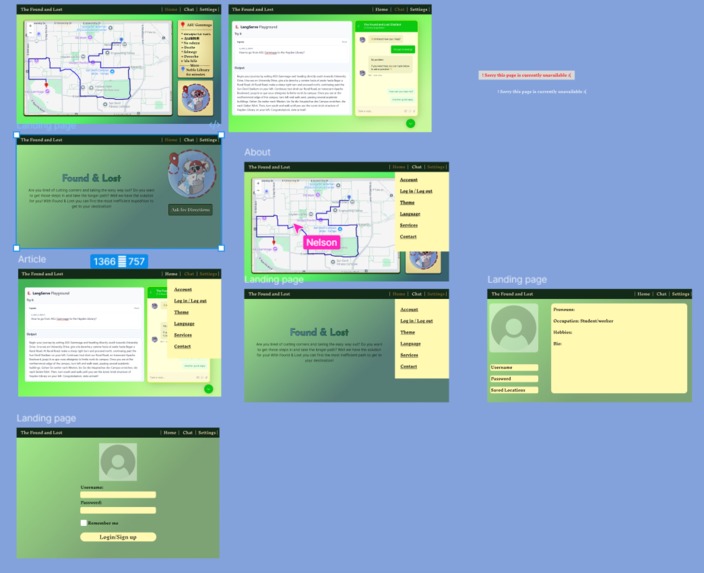Click Home in the Article frame navbar
704x573 pixels.
pos(171,273)
